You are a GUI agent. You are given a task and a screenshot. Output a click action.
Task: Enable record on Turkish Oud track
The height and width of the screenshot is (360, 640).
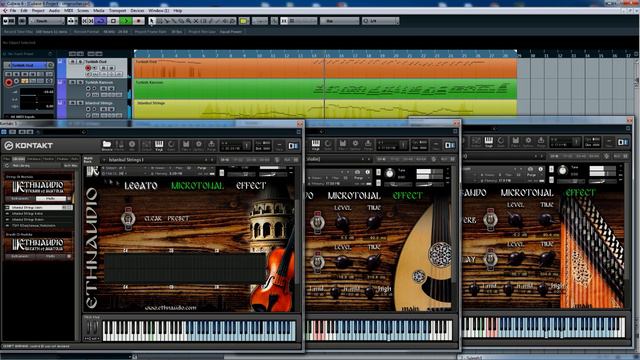tap(88, 68)
